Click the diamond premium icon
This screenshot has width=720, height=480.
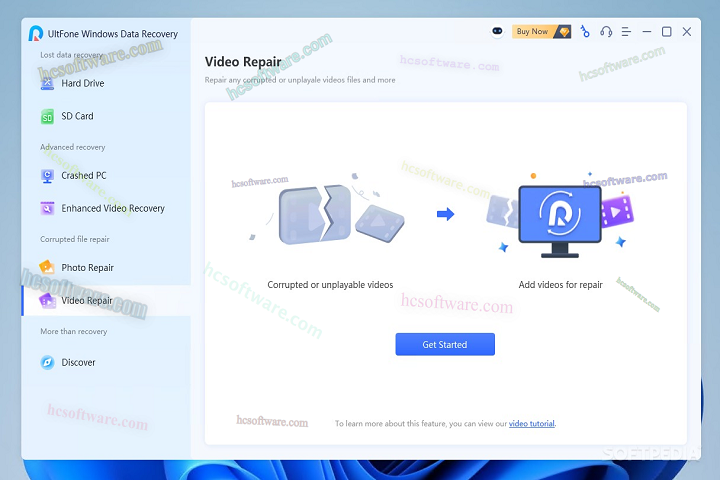tap(563, 32)
